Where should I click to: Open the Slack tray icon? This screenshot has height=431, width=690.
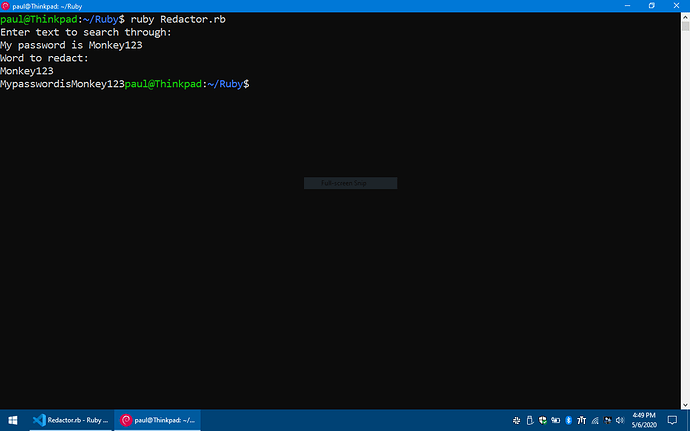point(517,420)
